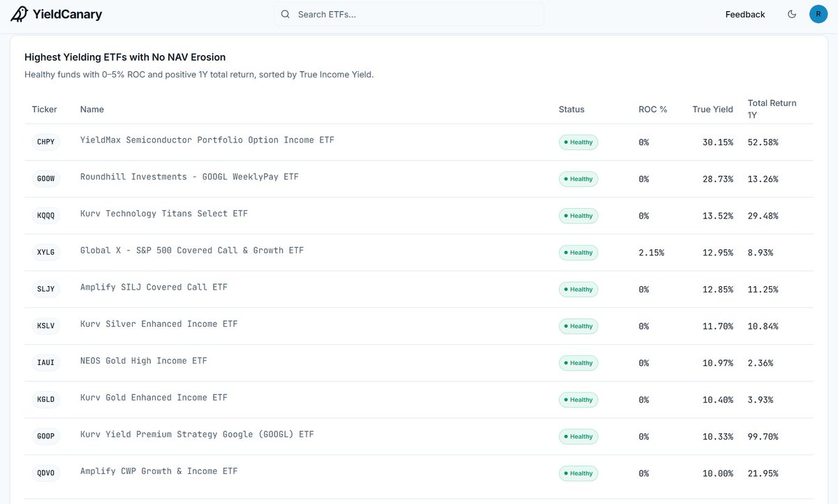Click the 21.95% Total Return value

(763, 473)
